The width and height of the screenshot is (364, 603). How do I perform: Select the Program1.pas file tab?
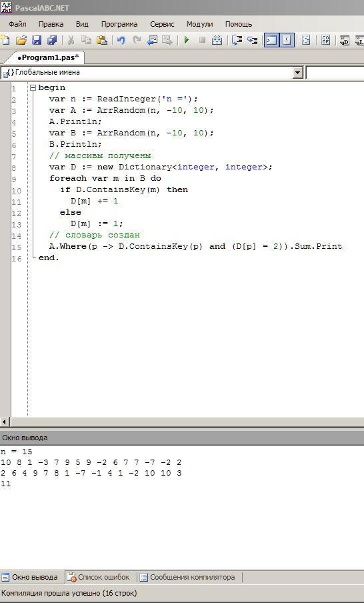(x=48, y=57)
